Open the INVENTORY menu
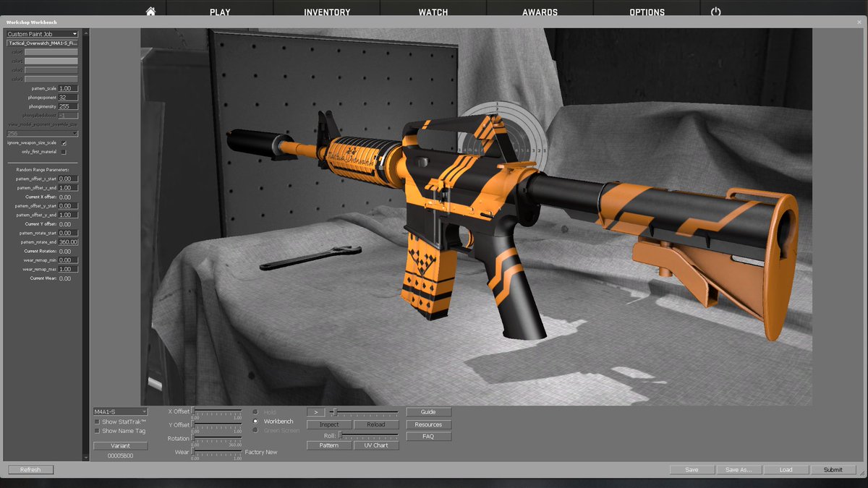868x488 pixels. [x=327, y=12]
